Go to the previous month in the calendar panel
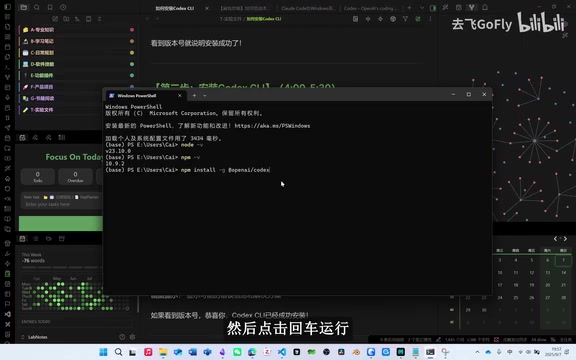Viewport: 576px width, 360px height. click(555, 239)
